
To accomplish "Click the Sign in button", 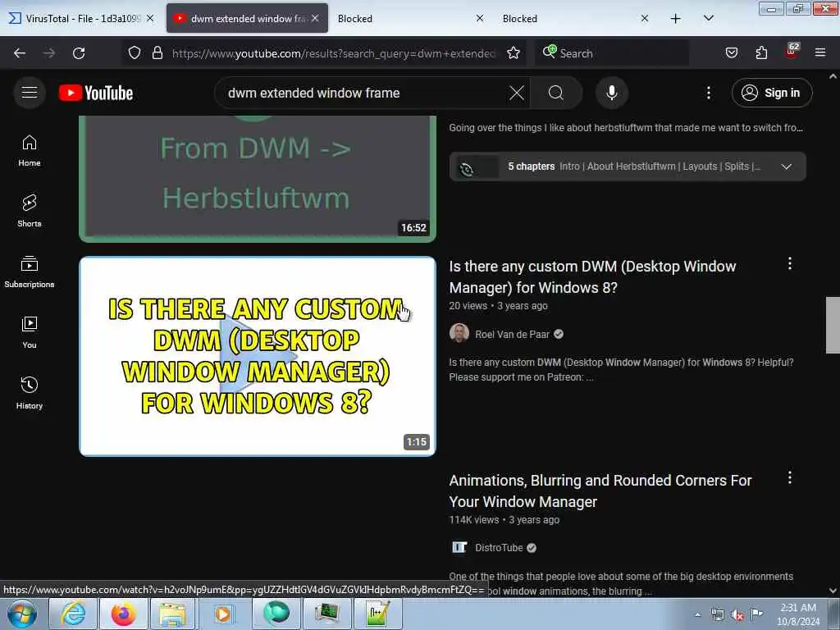I will [772, 93].
